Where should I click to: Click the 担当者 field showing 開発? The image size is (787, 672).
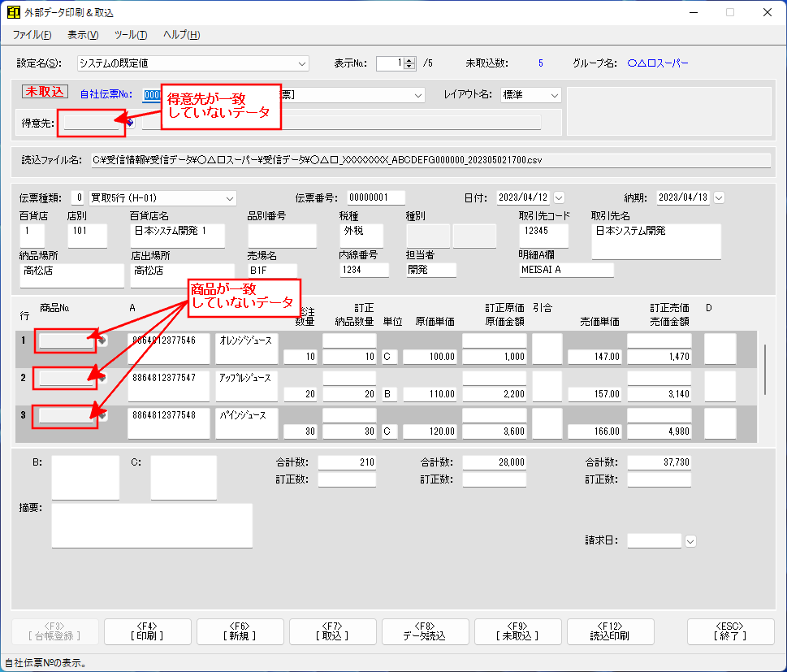point(431,271)
